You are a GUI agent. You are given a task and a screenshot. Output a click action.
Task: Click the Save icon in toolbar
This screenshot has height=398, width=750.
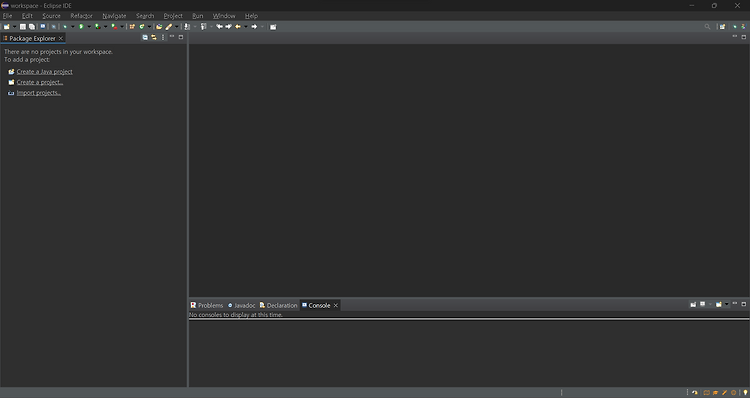tap(22, 27)
